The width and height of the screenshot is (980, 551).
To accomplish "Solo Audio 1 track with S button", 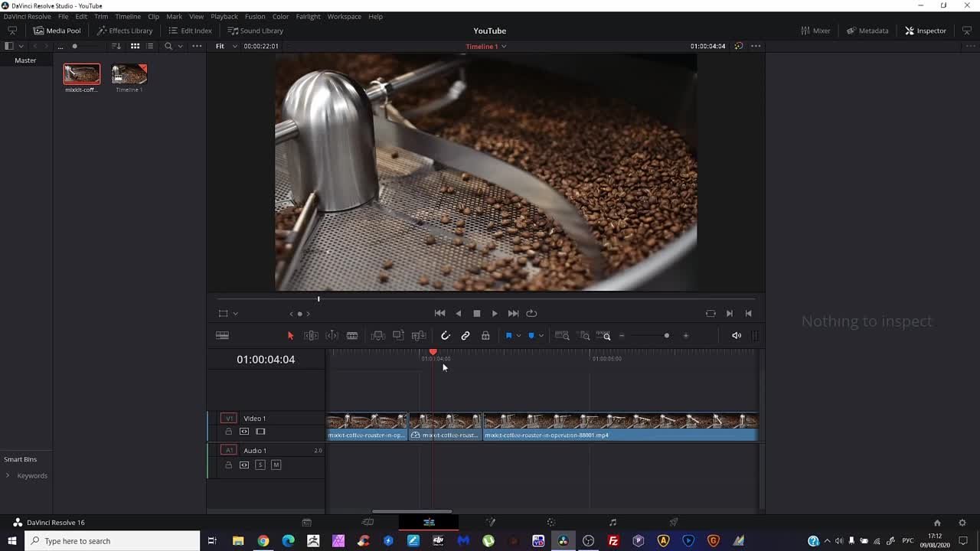I will 260,465.
